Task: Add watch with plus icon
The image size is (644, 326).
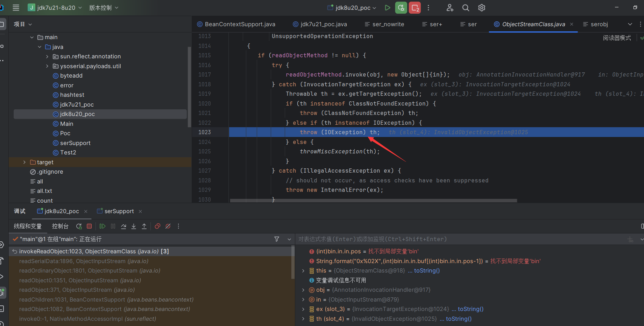Action: click(630, 239)
